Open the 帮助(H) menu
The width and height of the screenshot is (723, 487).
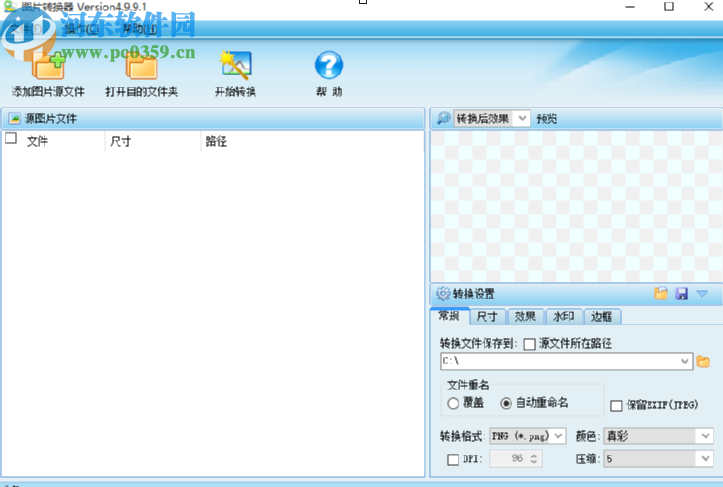coord(140,29)
